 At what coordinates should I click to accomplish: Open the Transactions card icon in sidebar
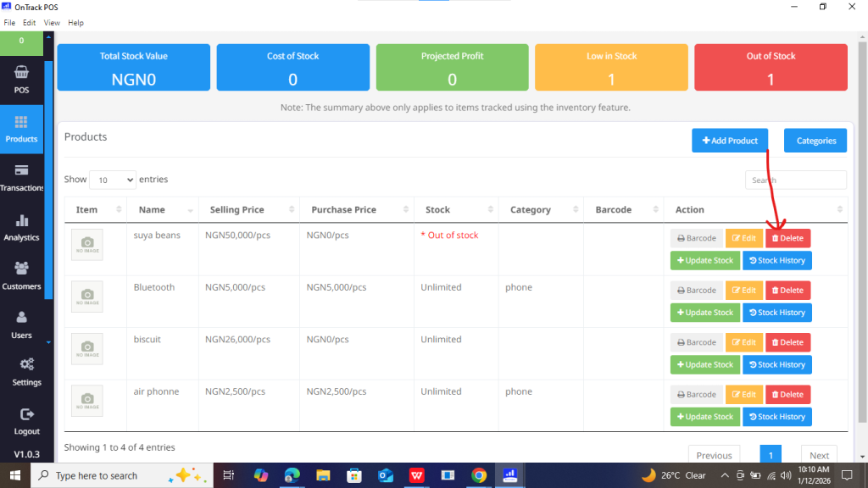(21, 170)
